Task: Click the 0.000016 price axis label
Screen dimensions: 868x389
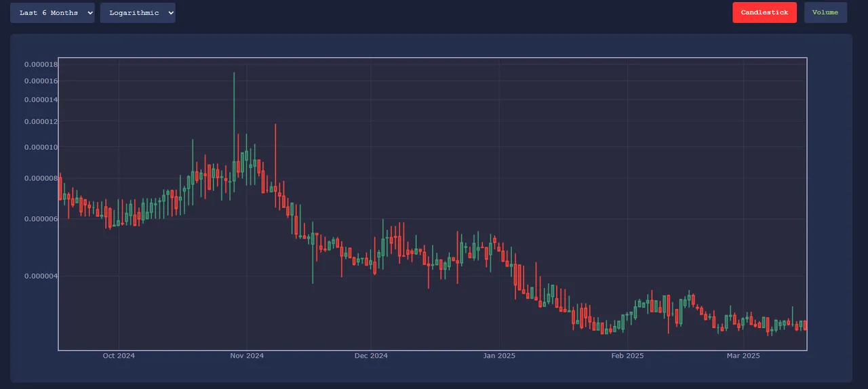Action: (41, 81)
